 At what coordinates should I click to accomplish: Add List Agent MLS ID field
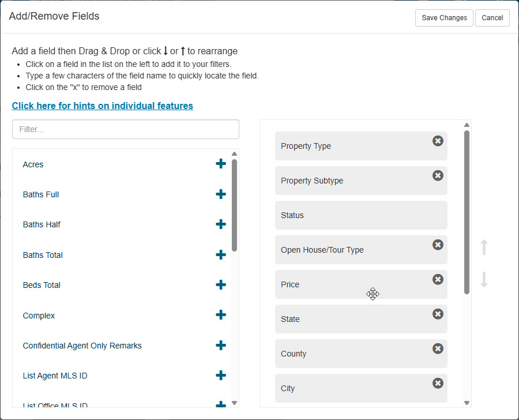[221, 375]
